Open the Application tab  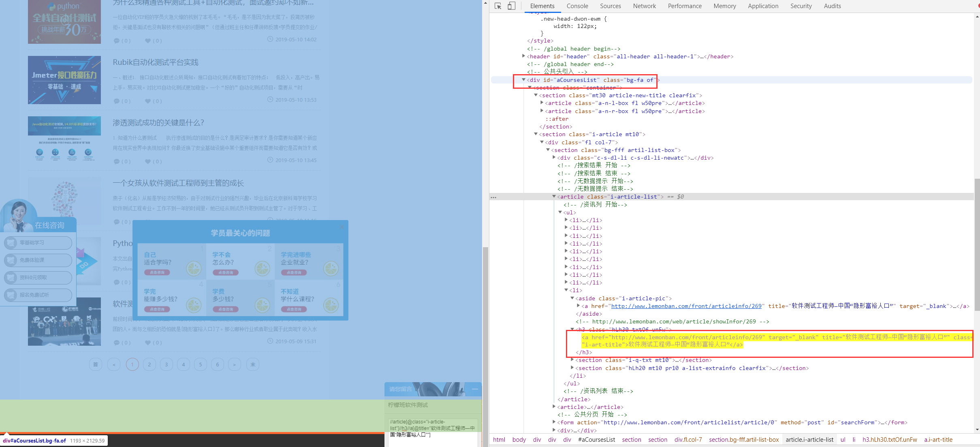tap(763, 6)
